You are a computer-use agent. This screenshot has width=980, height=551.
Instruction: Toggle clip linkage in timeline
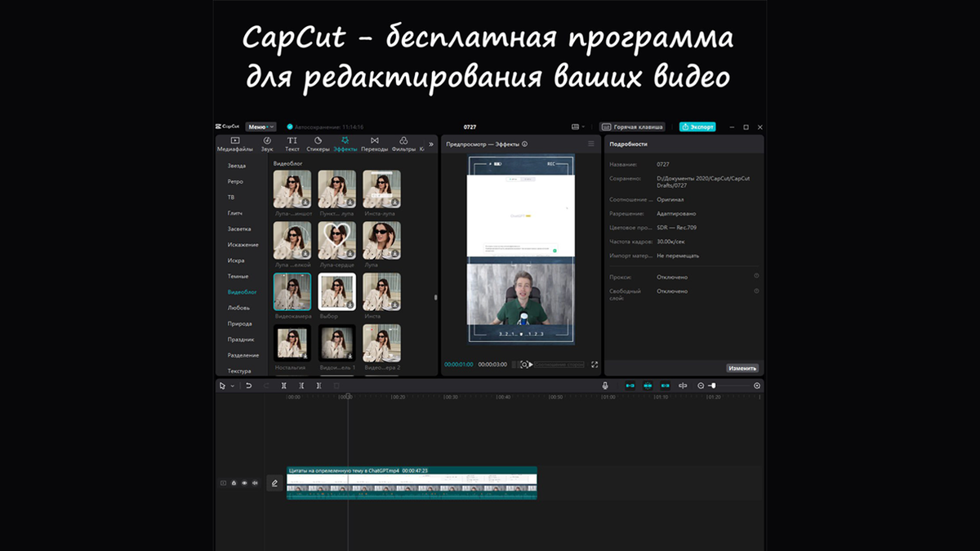click(x=665, y=385)
